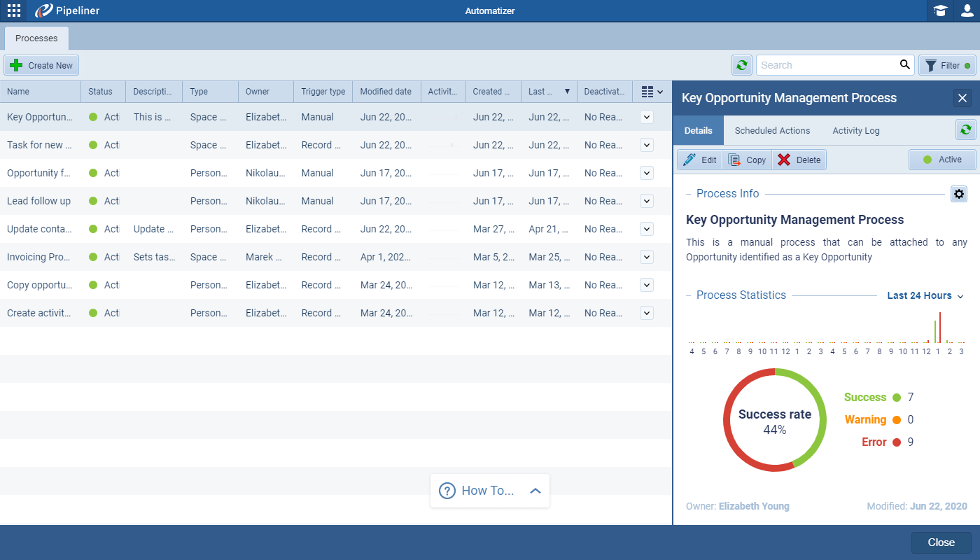
Task: Delete the selected process
Action: pyautogui.click(x=799, y=160)
